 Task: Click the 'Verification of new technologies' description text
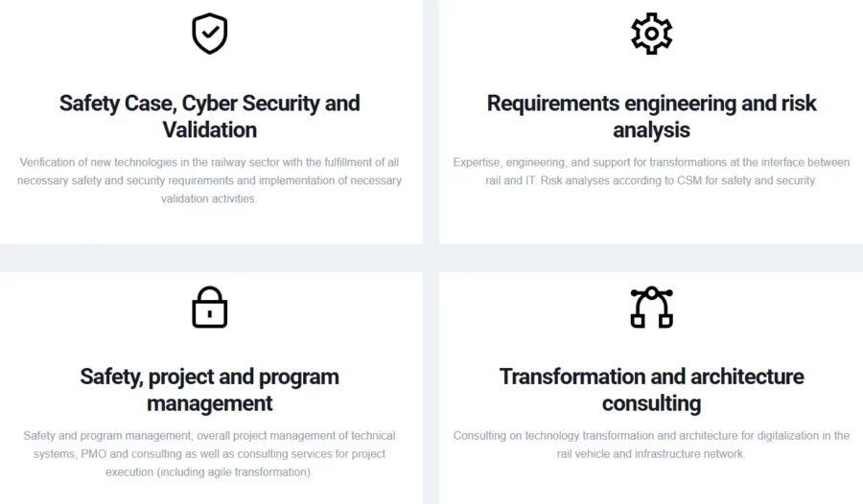(210, 180)
